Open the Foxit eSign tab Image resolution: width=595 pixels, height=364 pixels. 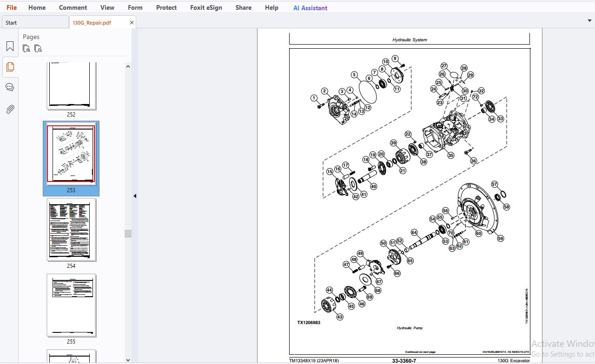pyautogui.click(x=206, y=7)
